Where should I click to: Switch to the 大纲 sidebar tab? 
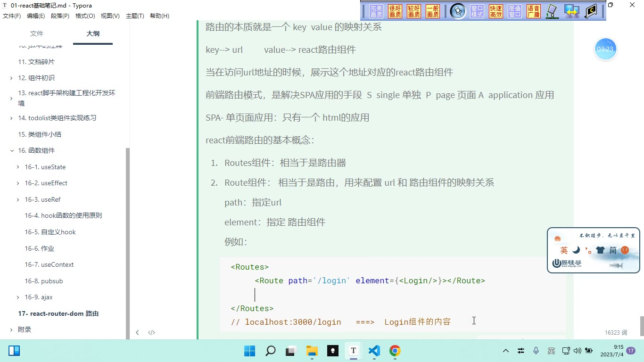point(93,33)
